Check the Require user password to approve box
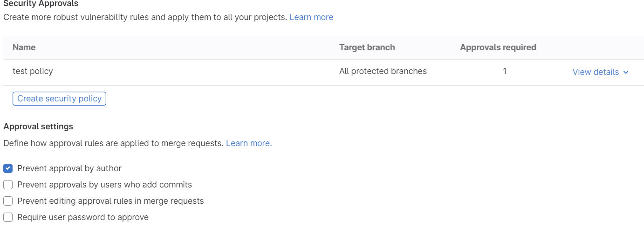This screenshot has height=227, width=644. coord(8,217)
